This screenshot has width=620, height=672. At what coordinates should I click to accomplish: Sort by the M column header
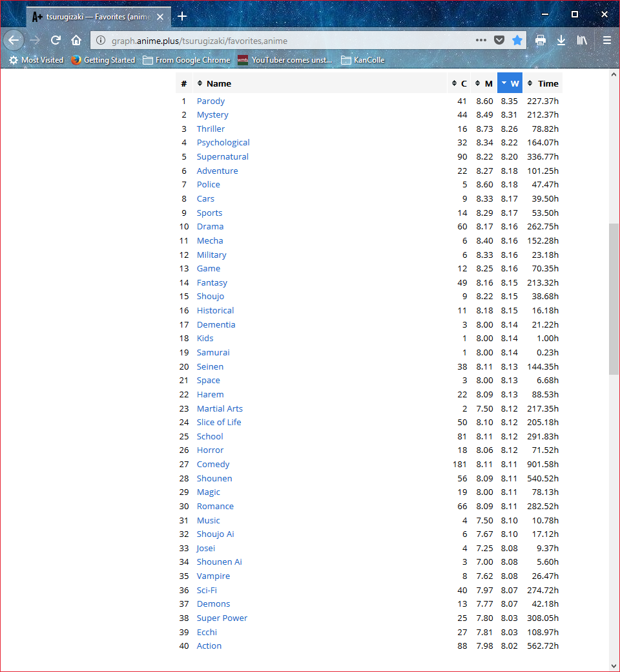click(484, 83)
